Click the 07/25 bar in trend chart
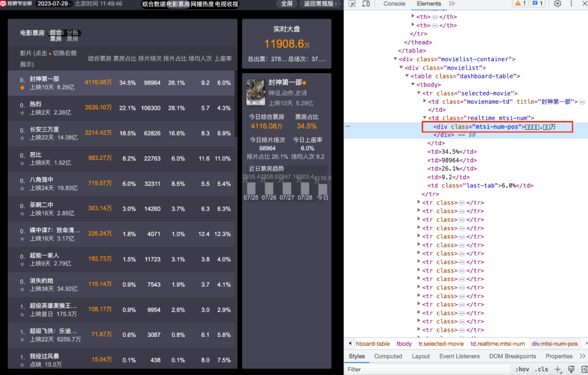The height and width of the screenshot is (375, 588). 251,189
